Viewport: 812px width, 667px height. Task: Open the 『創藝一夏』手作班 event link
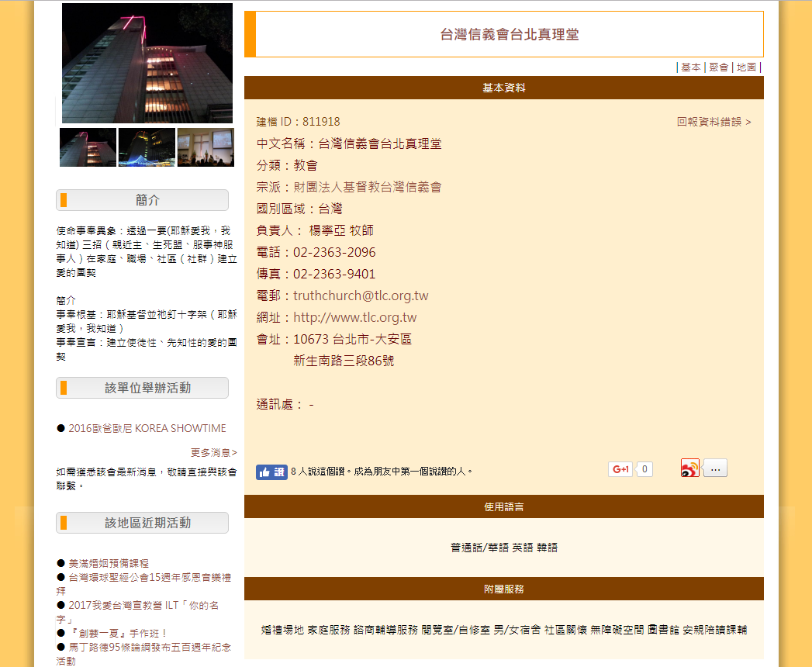[118, 633]
